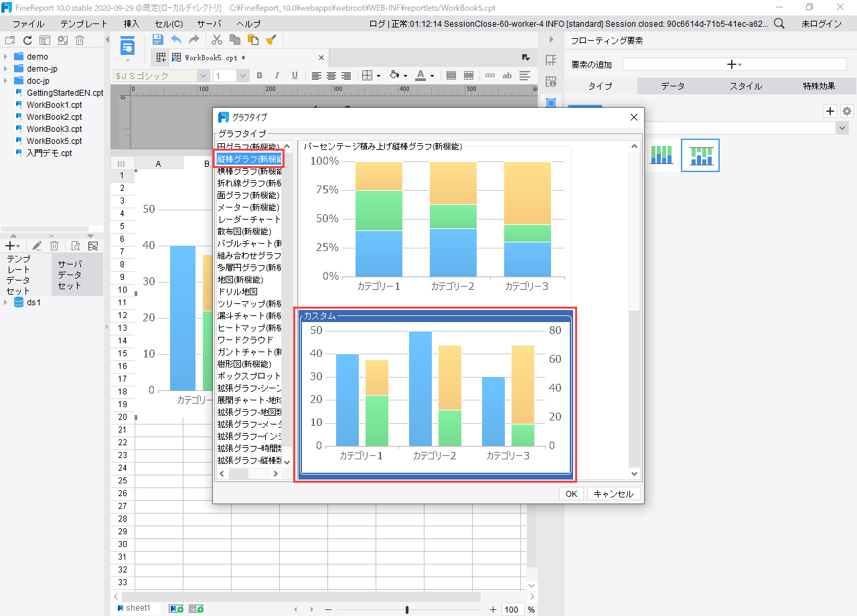Select the カスタム chart thumbnail

pos(435,395)
